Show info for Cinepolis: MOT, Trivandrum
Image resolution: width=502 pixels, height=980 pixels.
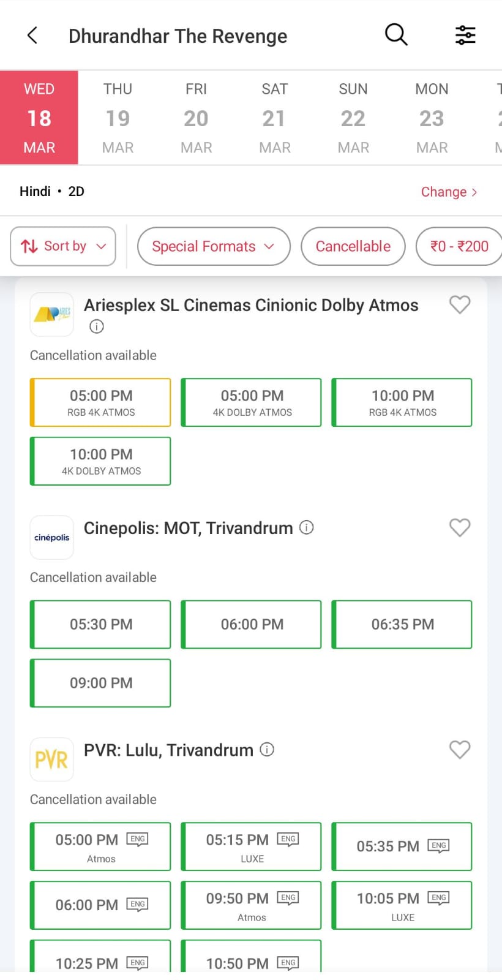point(307,527)
